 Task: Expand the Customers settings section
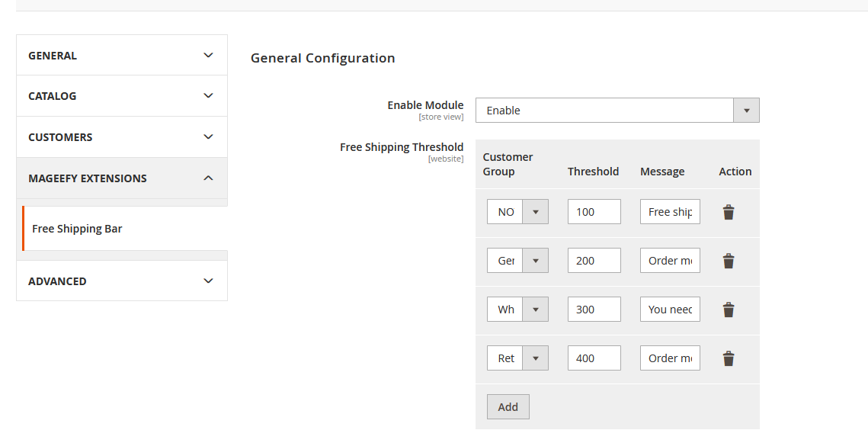(x=122, y=137)
